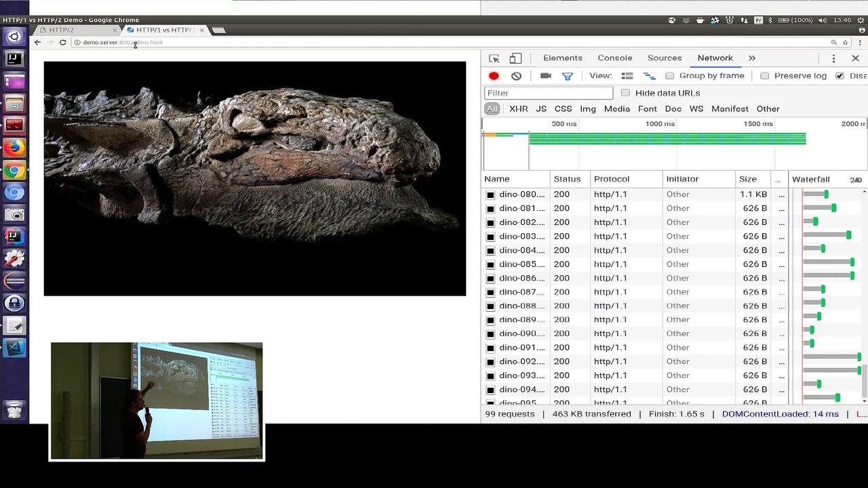Image resolution: width=868 pixels, height=488 pixels.
Task: Open the camera app dock icon
Action: point(14,215)
